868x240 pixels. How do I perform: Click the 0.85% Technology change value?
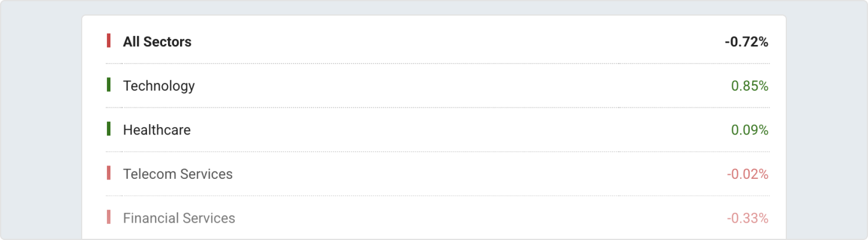[x=750, y=86]
